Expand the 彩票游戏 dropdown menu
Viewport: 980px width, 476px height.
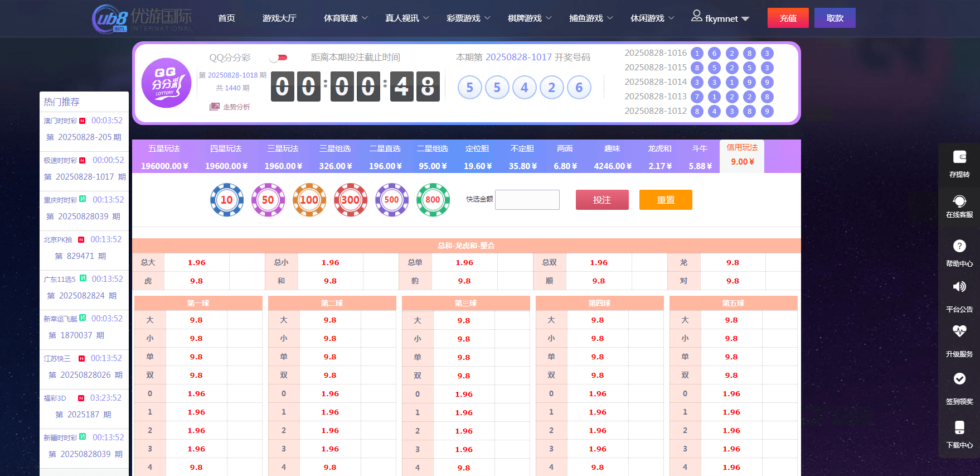point(468,18)
